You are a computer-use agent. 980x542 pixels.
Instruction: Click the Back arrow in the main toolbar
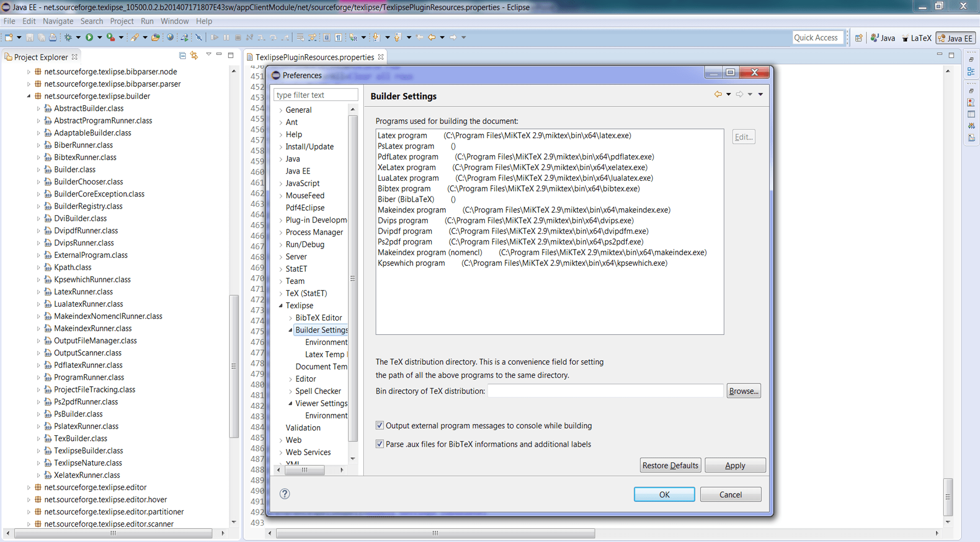[432, 37]
